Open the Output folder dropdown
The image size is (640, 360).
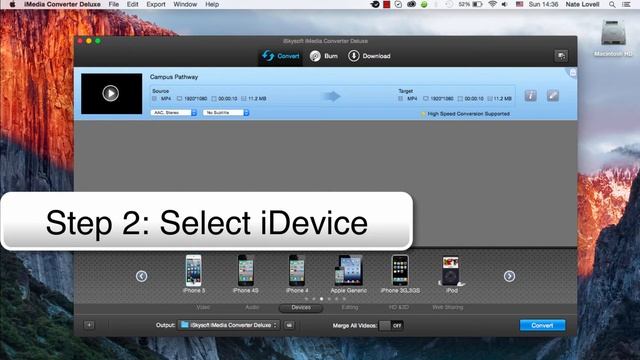click(229, 325)
